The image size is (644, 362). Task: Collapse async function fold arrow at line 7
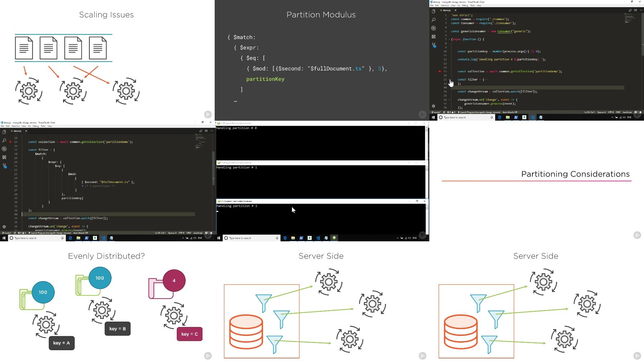click(450, 39)
